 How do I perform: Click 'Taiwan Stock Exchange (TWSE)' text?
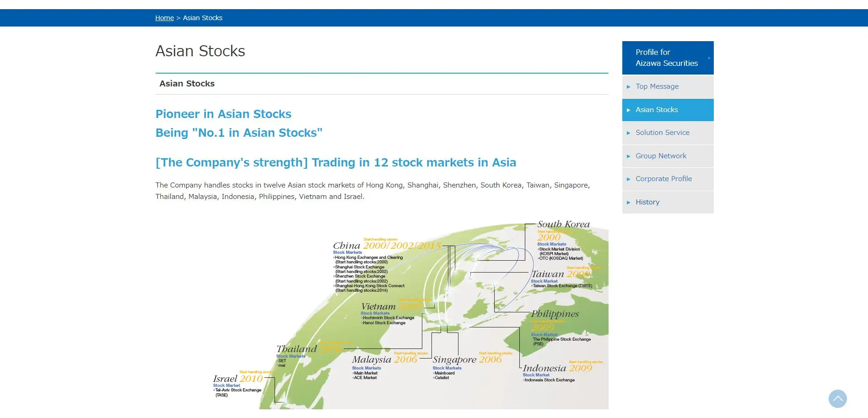pyautogui.click(x=562, y=286)
